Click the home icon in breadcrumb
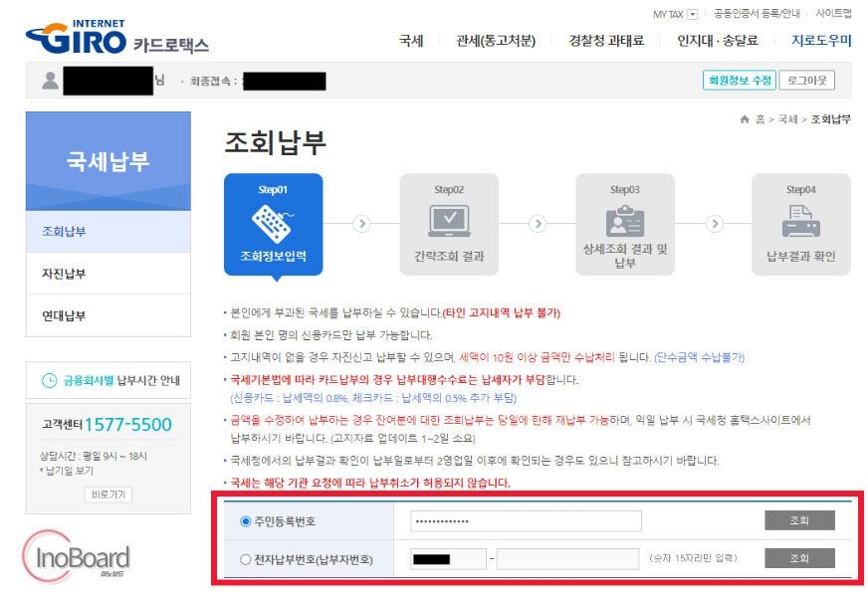 click(745, 119)
